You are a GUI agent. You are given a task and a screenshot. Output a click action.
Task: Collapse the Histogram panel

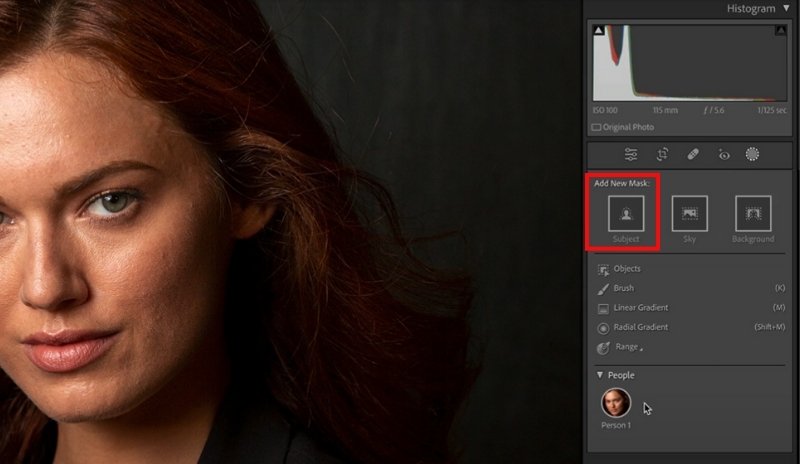click(x=786, y=8)
